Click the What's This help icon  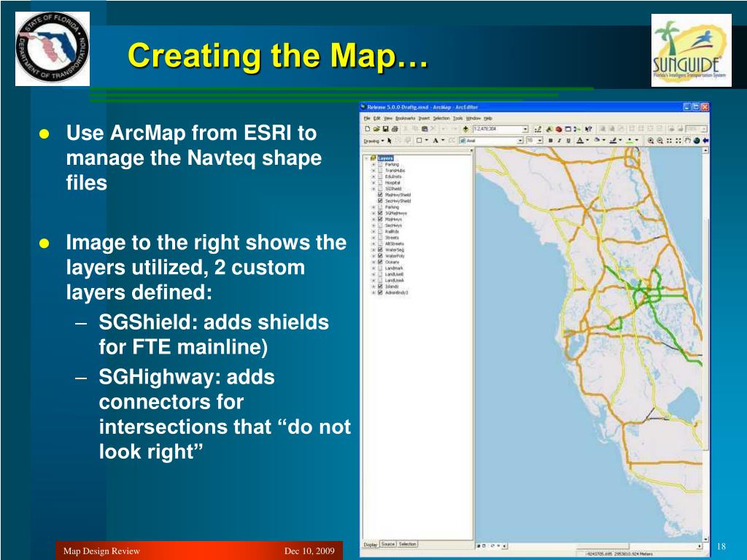(x=589, y=129)
